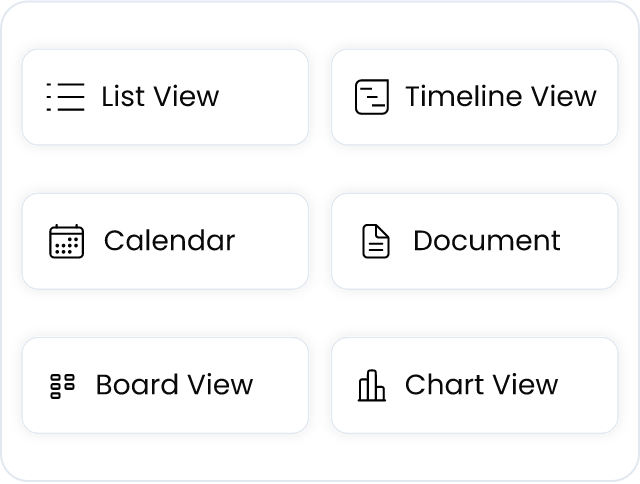Select the List View option
Viewport: 640px width, 484px height.
(165, 97)
